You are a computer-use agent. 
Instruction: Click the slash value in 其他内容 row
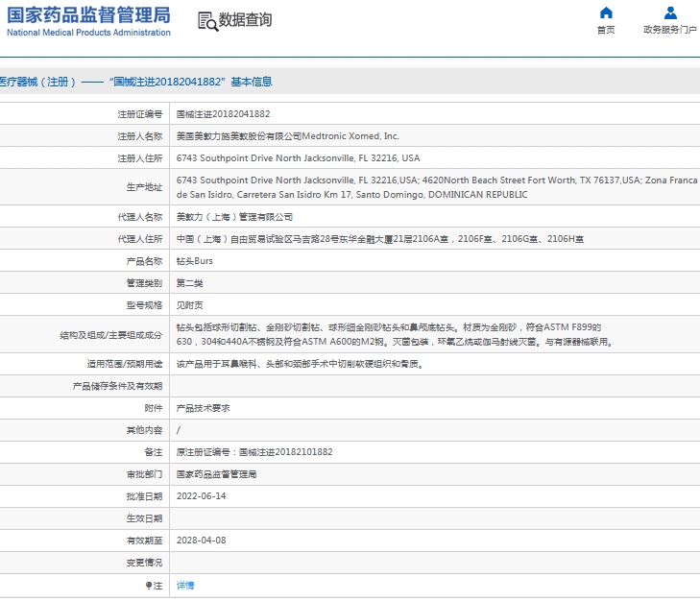(179, 430)
